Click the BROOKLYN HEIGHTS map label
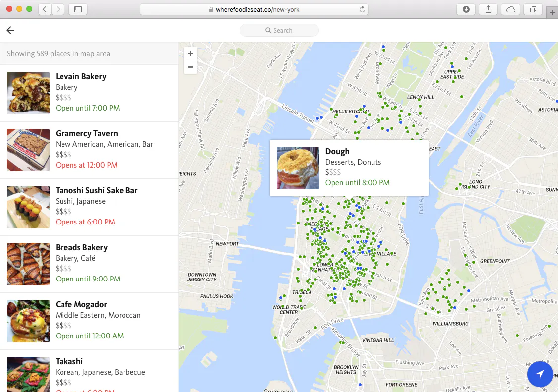 (x=346, y=370)
